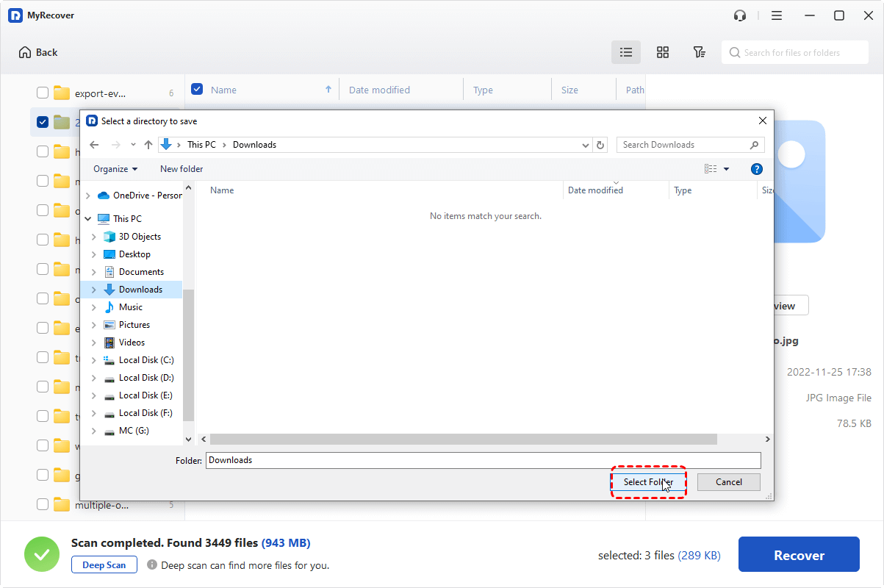The width and height of the screenshot is (884, 588).
Task: Open the Organize dropdown
Action: (115, 169)
